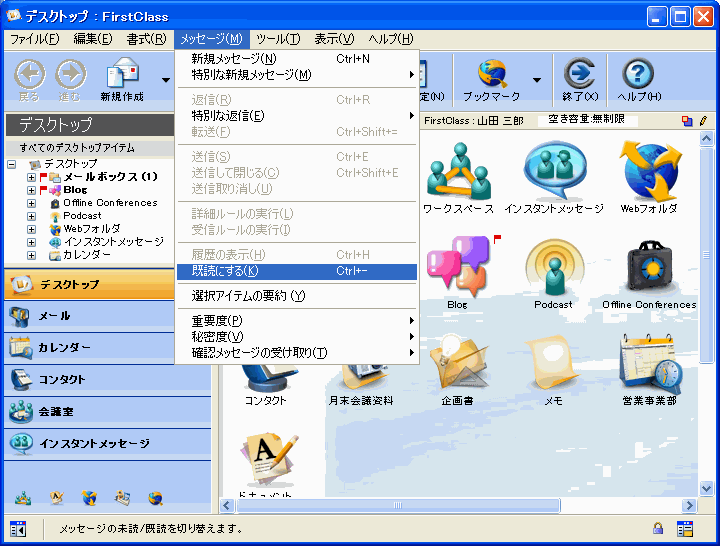Click the 新規作成 toolbar icon
Image resolution: width=720 pixels, height=546 pixels.
122,76
